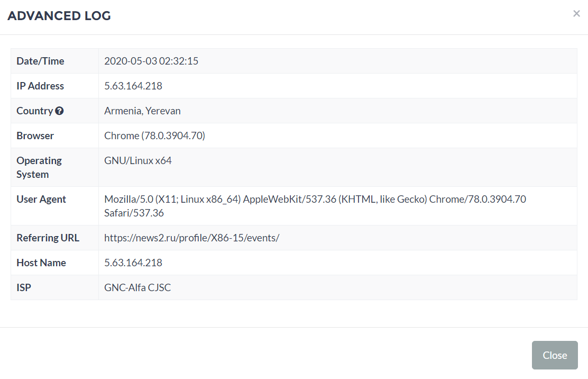Image resolution: width=588 pixels, height=379 pixels.
Task: Click the Advanced Log dialog title
Action: (x=59, y=16)
